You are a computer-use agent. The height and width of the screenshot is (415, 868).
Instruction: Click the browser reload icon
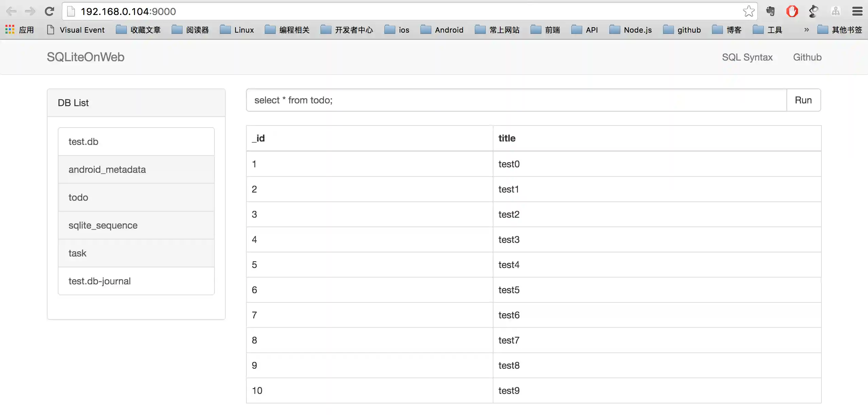point(50,12)
